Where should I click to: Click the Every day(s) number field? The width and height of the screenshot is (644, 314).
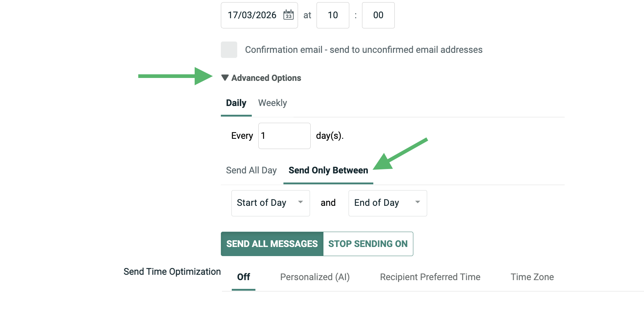tap(284, 136)
